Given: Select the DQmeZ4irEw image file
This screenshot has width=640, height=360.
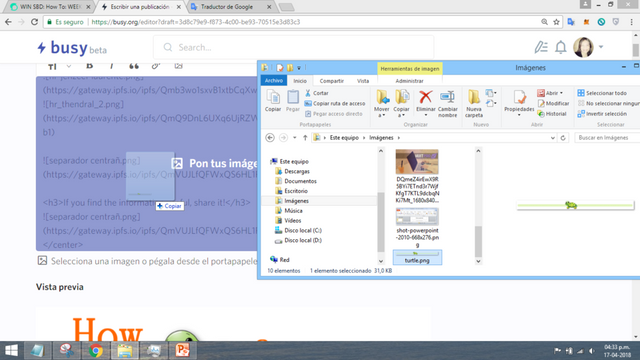Looking at the screenshot, I should click(x=417, y=176).
